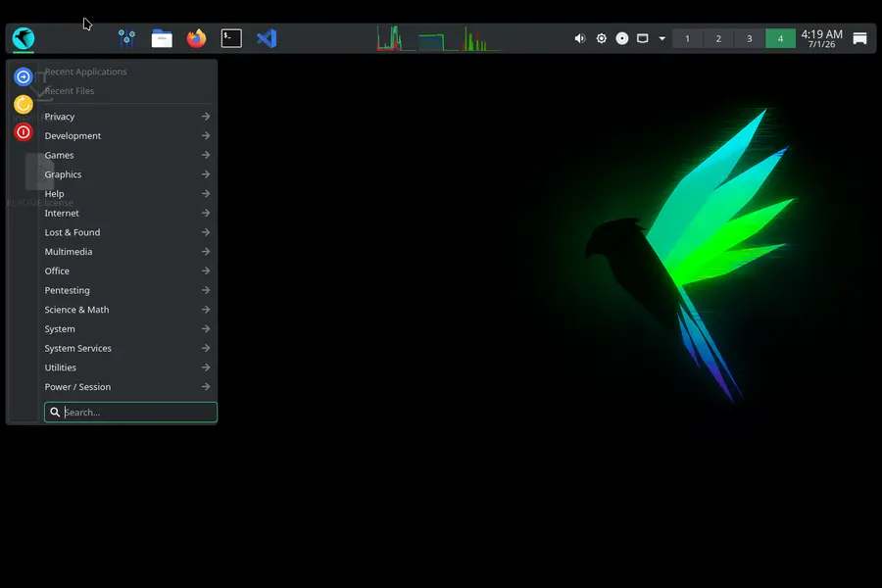Close the Parrot application launcher menu
This screenshot has width=882, height=588.
(24, 38)
